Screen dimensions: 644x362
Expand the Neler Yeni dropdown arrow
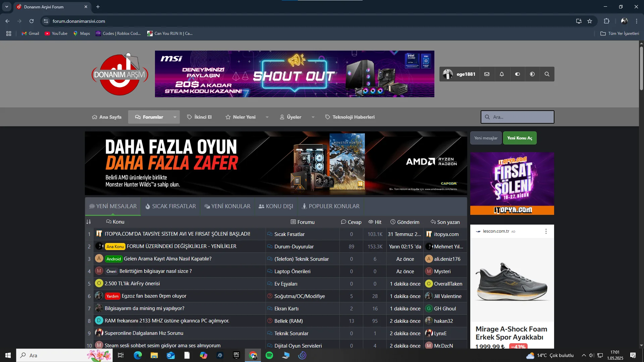(267, 117)
